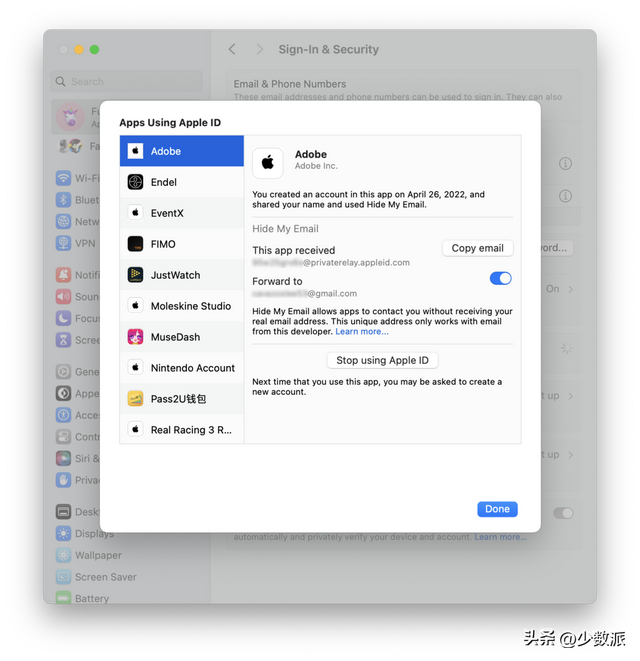Open Screen Time in the sidebar
Image resolution: width=640 pixels, height=661 pixels.
pos(78,340)
